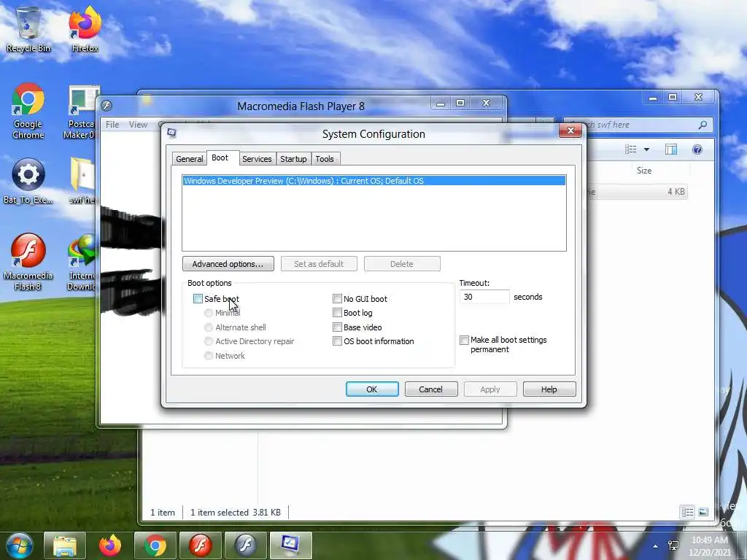Image resolution: width=747 pixels, height=560 pixels.
Task: Click System Configuration title bar icon
Action: (x=172, y=133)
